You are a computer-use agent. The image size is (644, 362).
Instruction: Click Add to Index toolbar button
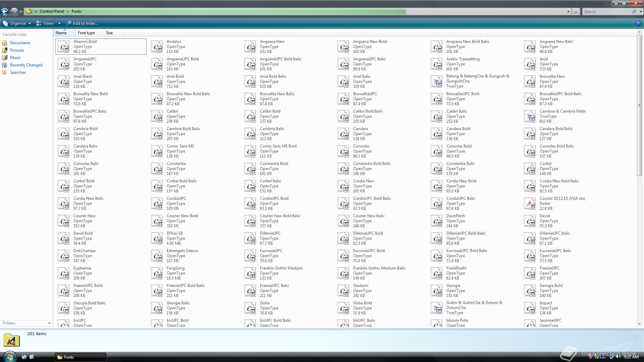point(82,23)
